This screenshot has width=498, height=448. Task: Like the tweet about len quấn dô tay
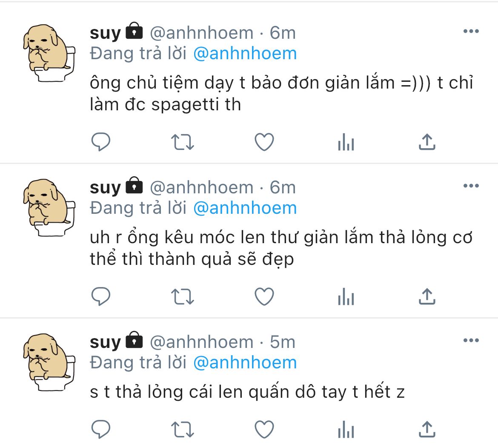tap(264, 429)
